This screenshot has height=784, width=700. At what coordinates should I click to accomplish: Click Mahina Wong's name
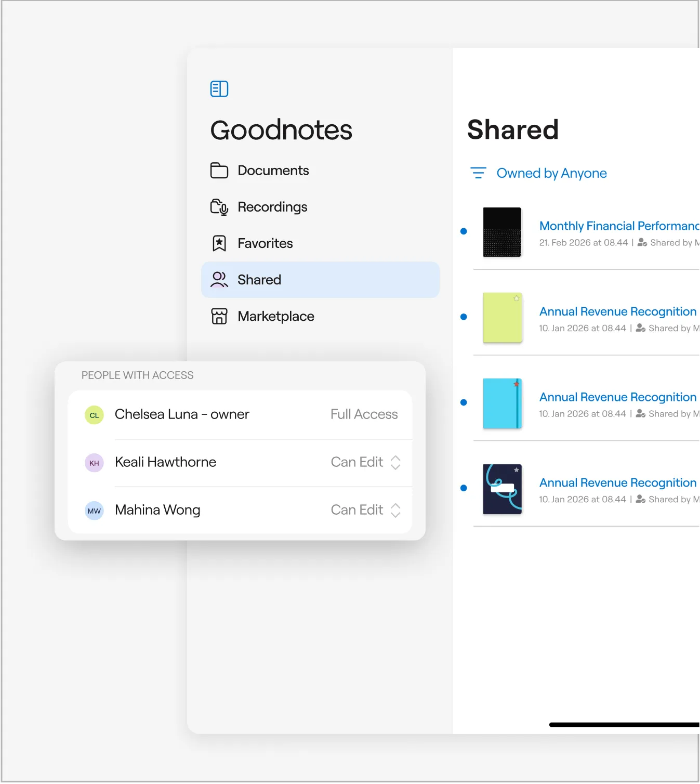pyautogui.click(x=157, y=510)
